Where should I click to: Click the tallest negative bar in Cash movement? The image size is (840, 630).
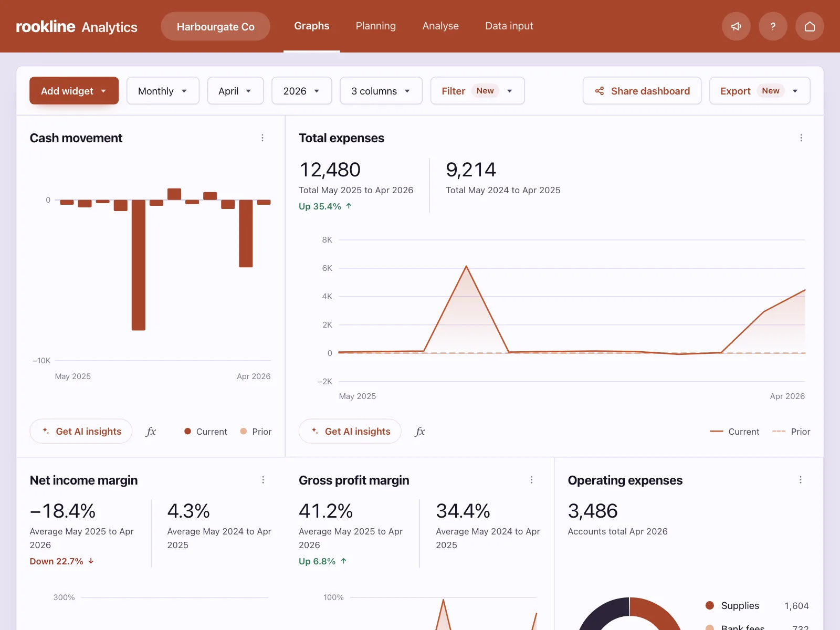point(139,265)
